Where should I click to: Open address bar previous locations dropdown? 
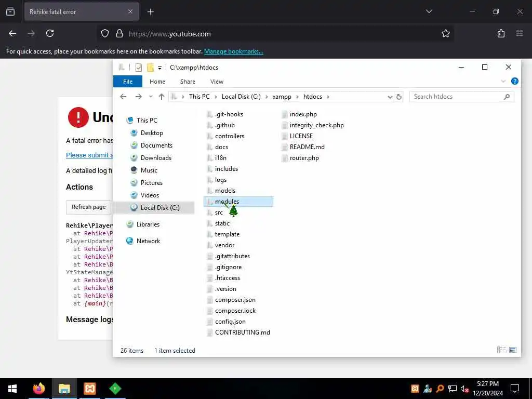[390, 97]
